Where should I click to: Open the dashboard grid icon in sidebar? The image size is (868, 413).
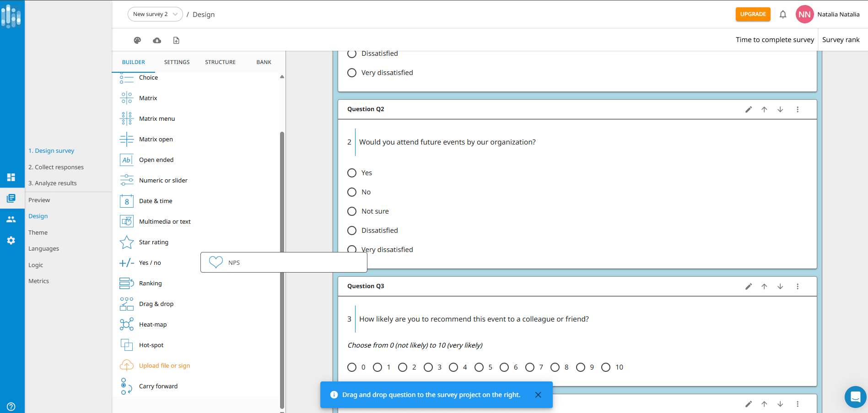[11, 177]
